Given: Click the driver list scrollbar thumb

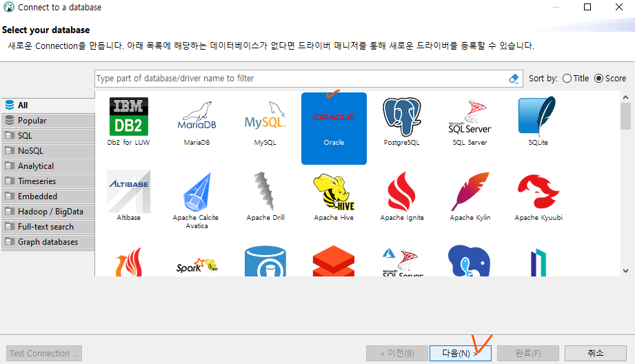Looking at the screenshot, I should point(625,117).
